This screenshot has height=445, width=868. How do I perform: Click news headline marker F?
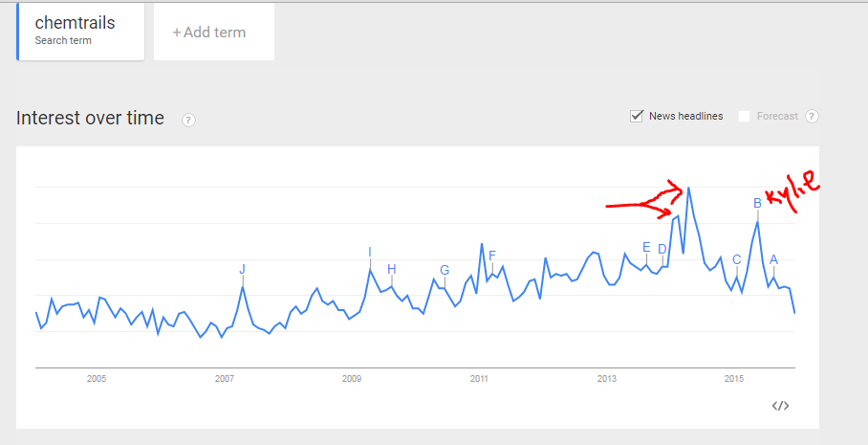coord(492,256)
